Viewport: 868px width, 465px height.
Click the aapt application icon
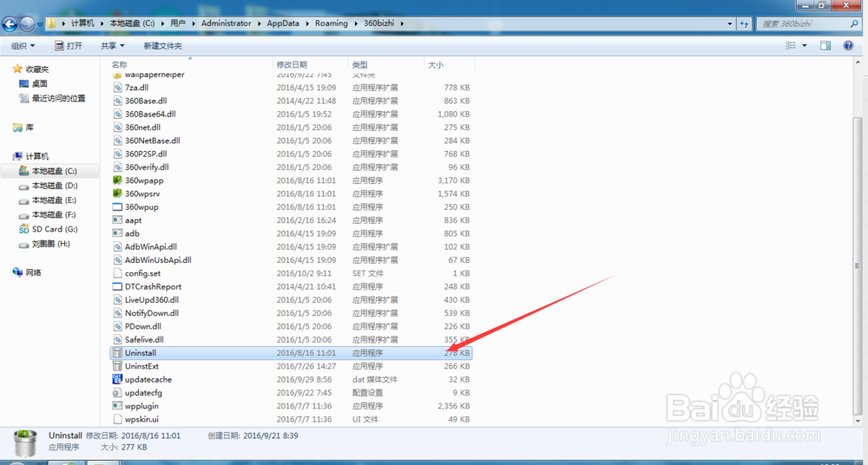[x=117, y=219]
